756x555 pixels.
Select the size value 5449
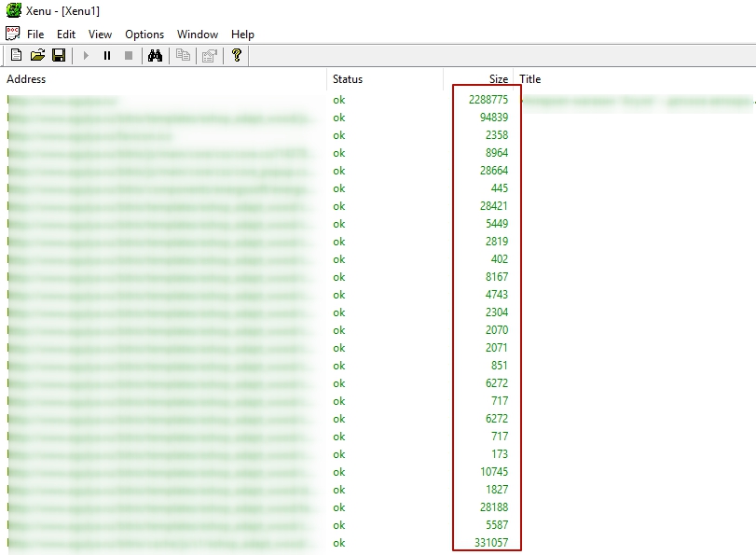click(x=497, y=224)
